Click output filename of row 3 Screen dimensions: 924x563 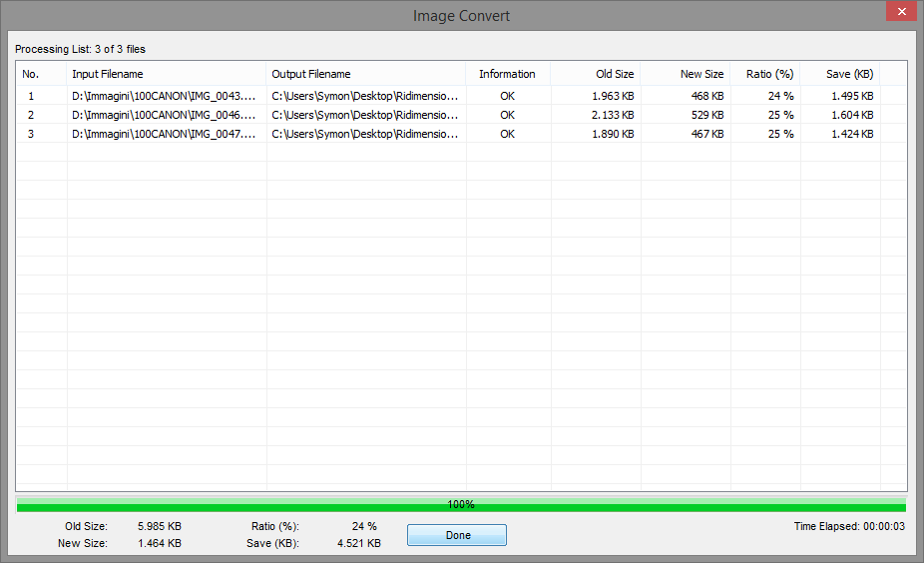pos(365,134)
